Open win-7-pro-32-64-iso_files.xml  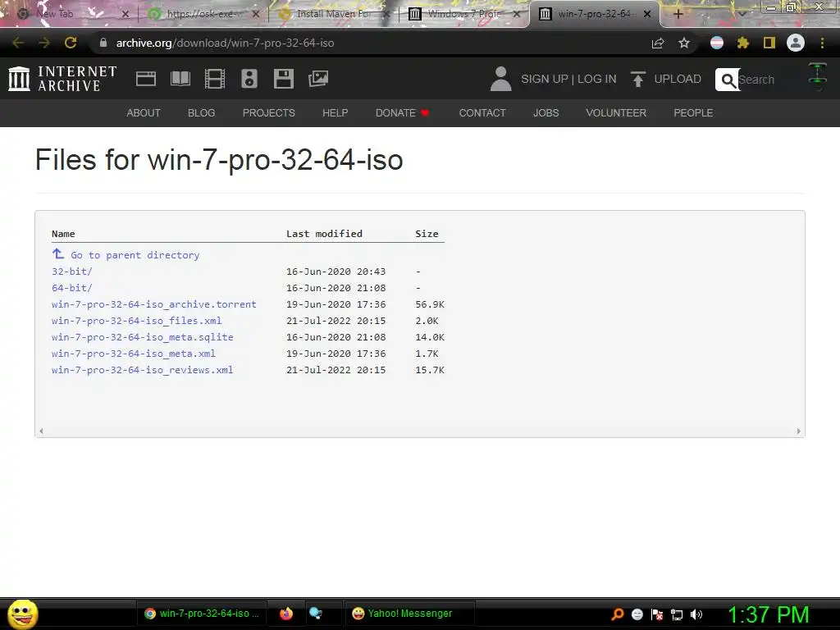coord(137,321)
